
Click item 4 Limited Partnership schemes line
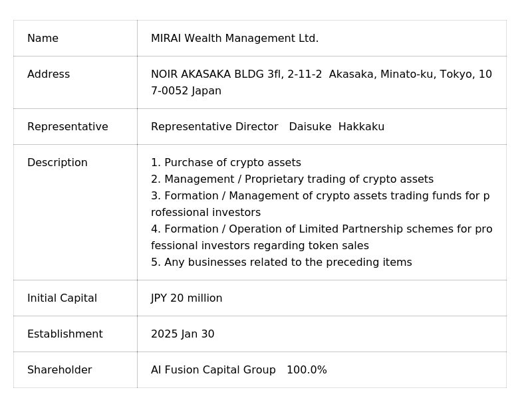coord(321,229)
